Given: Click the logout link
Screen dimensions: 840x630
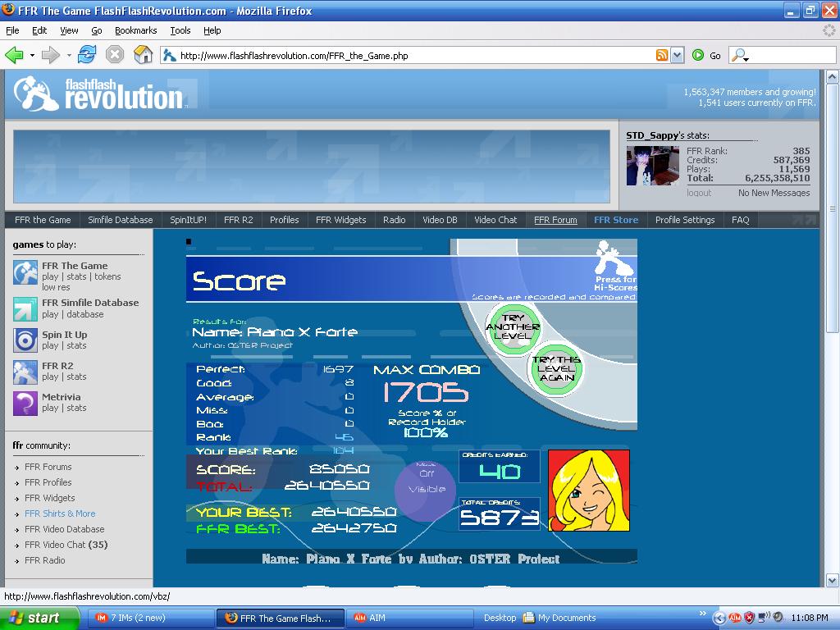Looking at the screenshot, I should [699, 193].
